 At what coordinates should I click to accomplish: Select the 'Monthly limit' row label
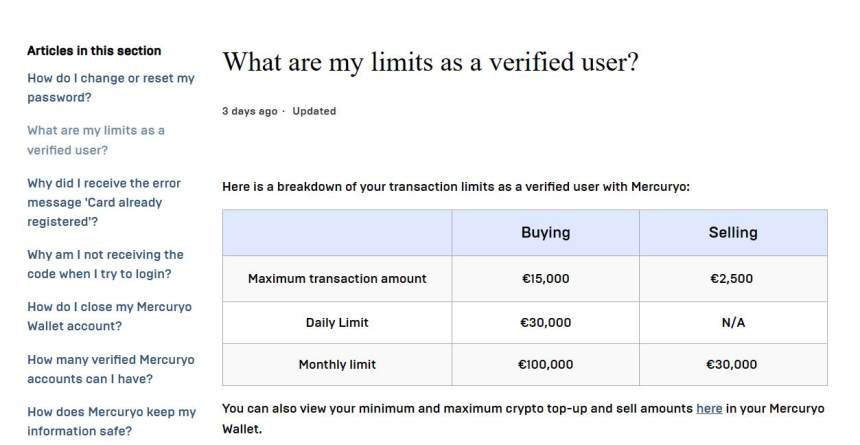[x=337, y=365]
